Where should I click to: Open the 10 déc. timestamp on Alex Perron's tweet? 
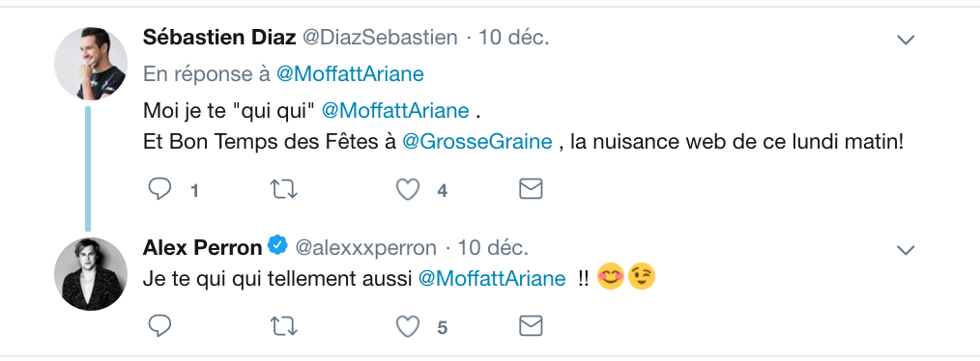click(x=493, y=248)
